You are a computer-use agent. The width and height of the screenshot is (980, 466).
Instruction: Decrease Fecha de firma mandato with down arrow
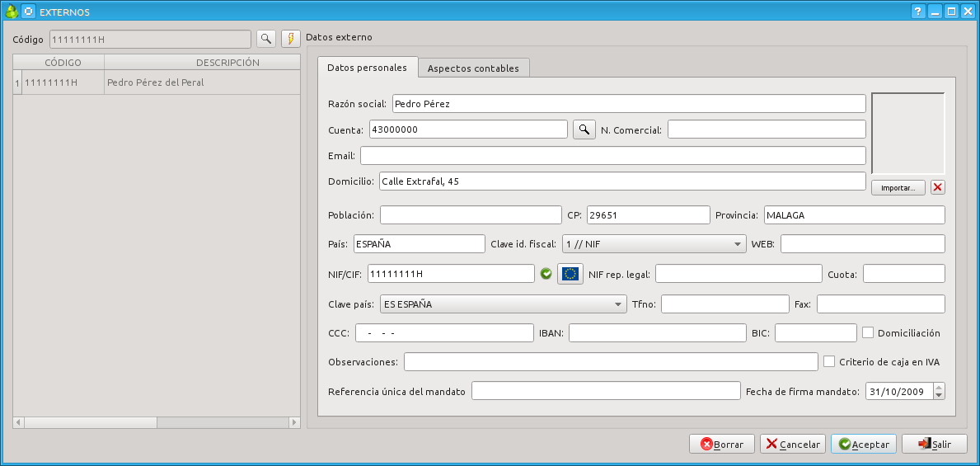[x=939, y=396]
